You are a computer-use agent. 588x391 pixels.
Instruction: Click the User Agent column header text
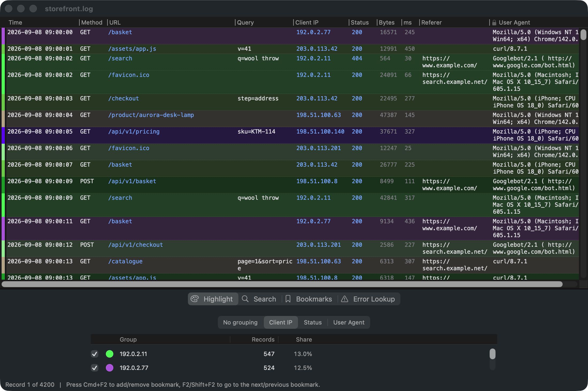[514, 22]
